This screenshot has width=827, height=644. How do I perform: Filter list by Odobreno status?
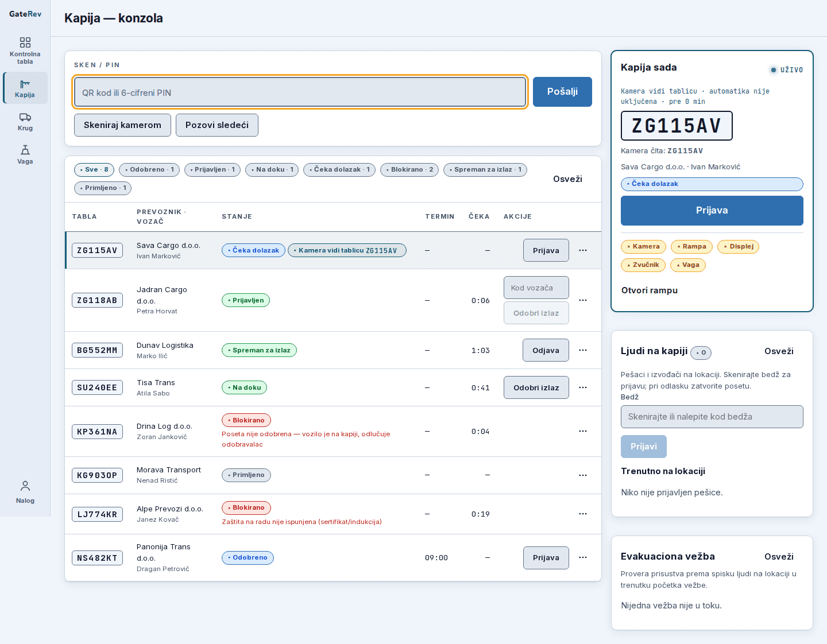149,170
